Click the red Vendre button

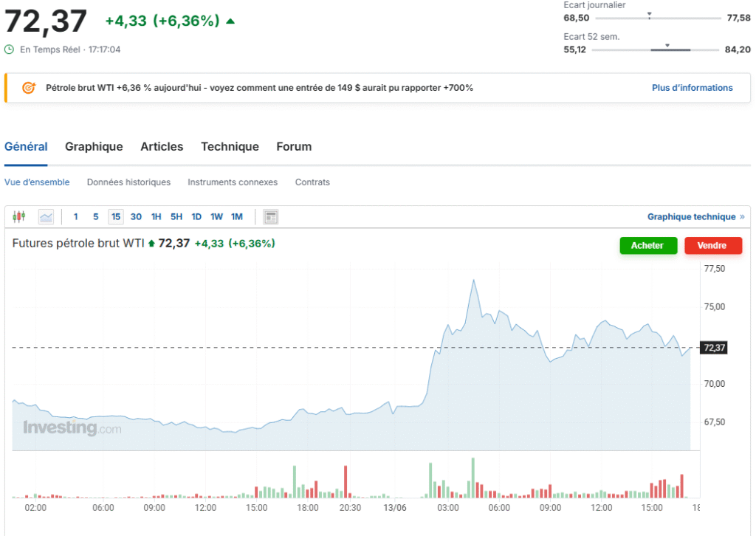click(713, 245)
